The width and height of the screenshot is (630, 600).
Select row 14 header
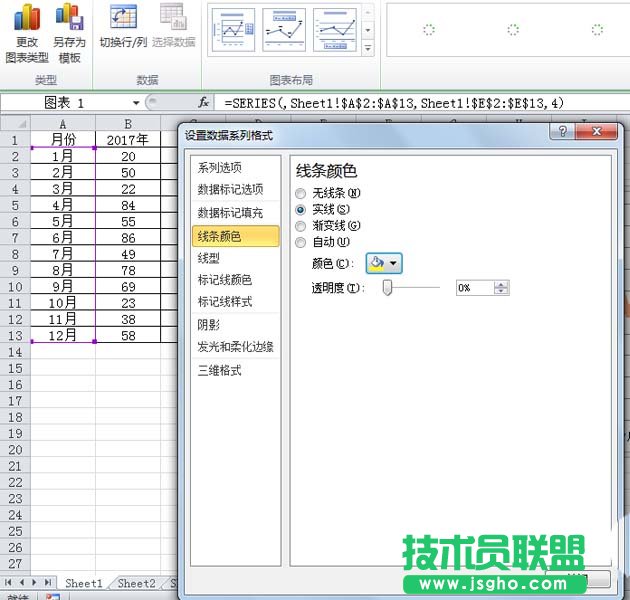click(15, 352)
